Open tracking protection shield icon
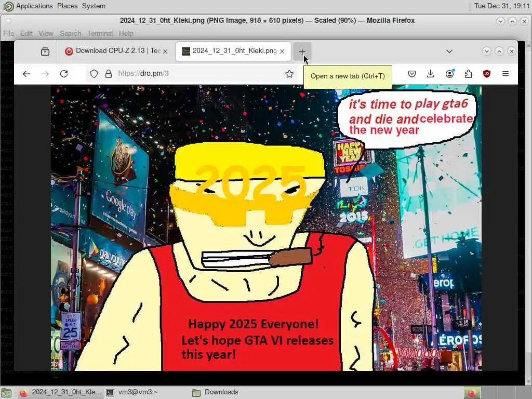 pos(94,74)
